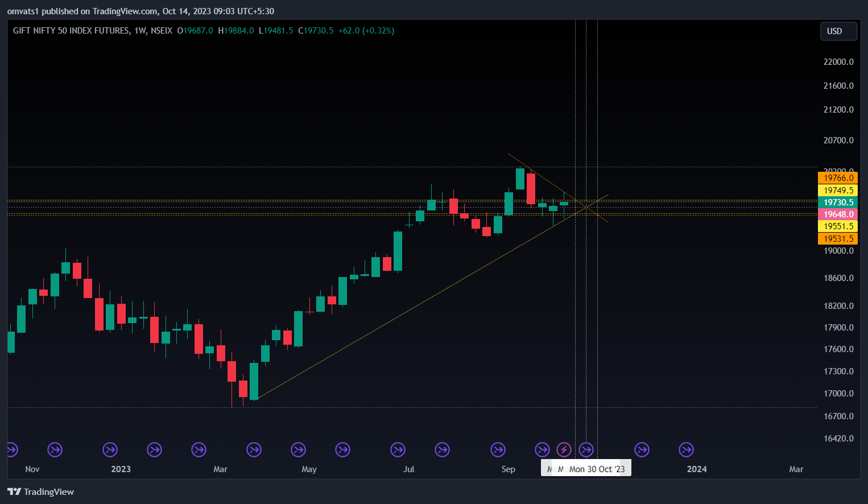Click the Mon 30 Oct '23 date label
Viewport: 868px width, 504px height.
tap(597, 469)
